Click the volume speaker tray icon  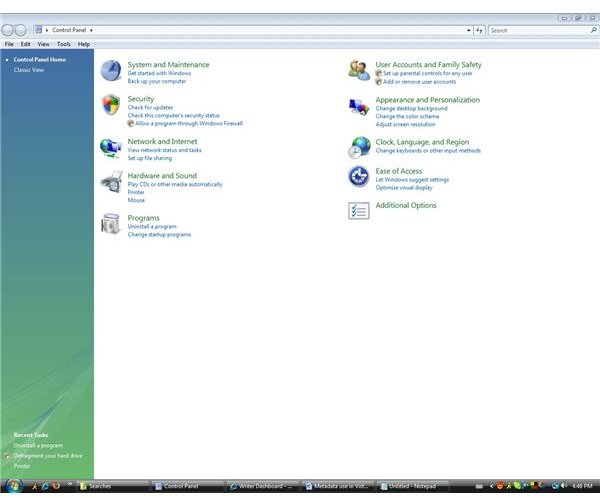(x=564, y=486)
